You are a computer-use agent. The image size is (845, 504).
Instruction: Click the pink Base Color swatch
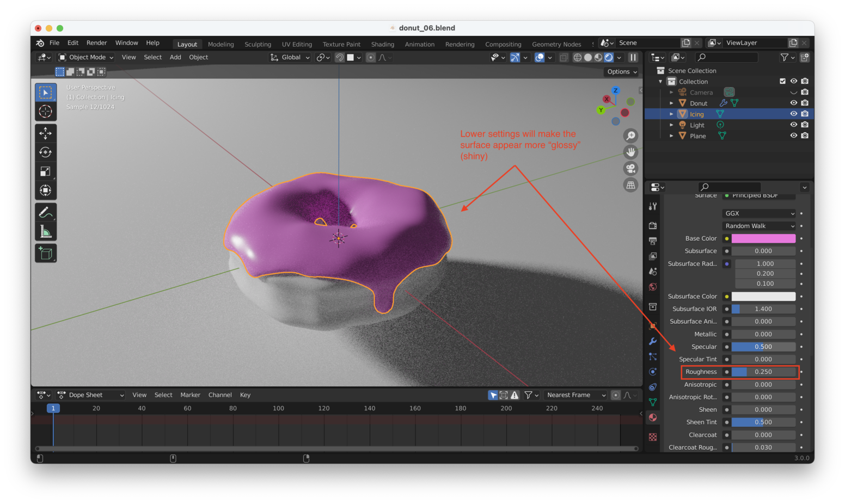[763, 238]
